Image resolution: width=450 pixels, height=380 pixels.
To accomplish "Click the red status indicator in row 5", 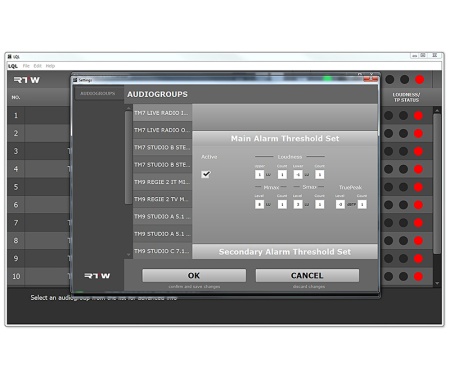I will click(418, 187).
